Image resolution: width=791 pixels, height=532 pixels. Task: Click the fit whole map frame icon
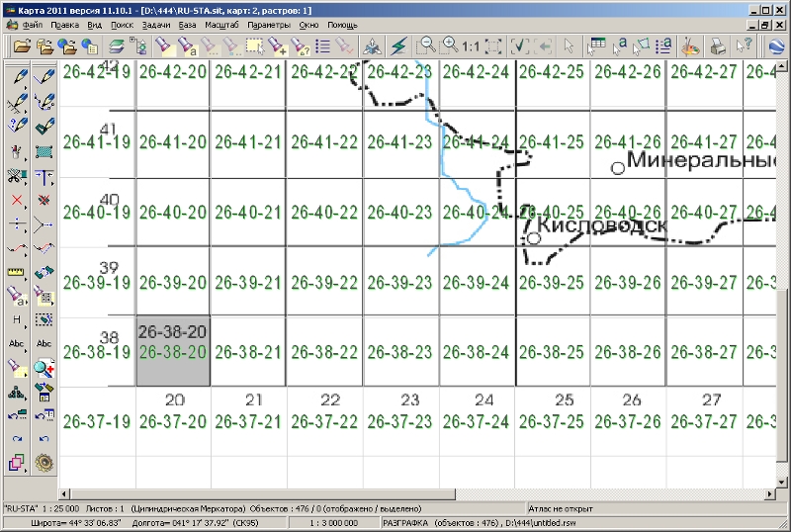click(492, 46)
